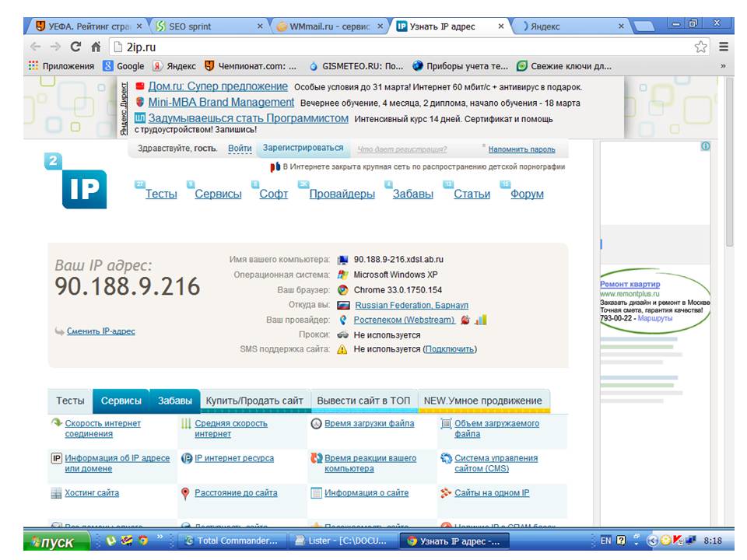Screen dimensions: 747x560
Task: Open the Ремонт квартир ad link
Action: (x=630, y=284)
